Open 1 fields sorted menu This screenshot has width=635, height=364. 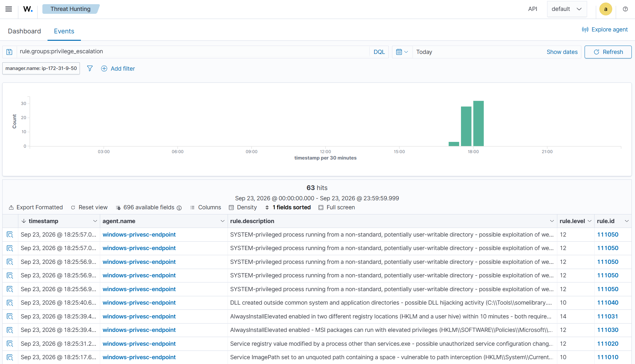(x=288, y=207)
